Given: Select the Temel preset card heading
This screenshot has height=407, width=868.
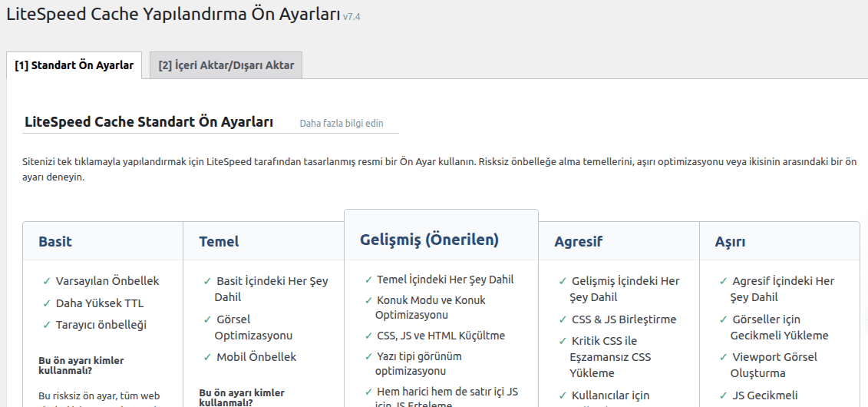Looking at the screenshot, I should click(219, 241).
